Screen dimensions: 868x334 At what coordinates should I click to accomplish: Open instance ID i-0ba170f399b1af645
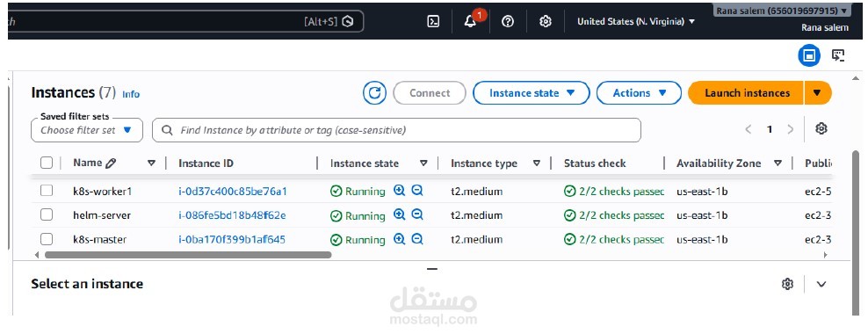pos(232,240)
